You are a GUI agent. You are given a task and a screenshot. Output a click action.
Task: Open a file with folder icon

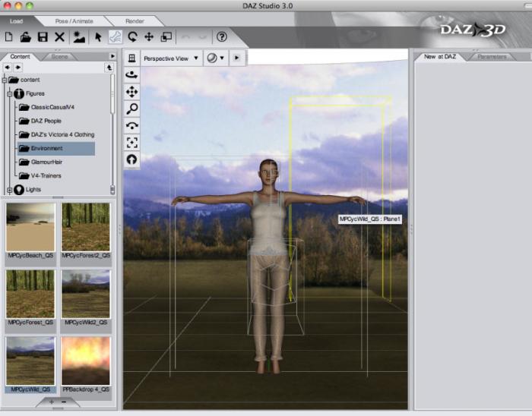pos(25,36)
